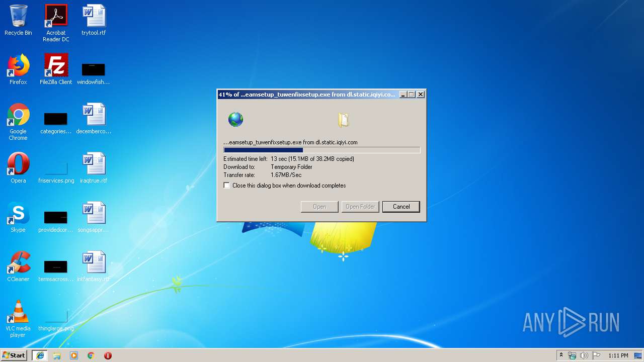Click the Opera taskbar icon
Viewport: 644px width, 362px height.
tap(108, 355)
